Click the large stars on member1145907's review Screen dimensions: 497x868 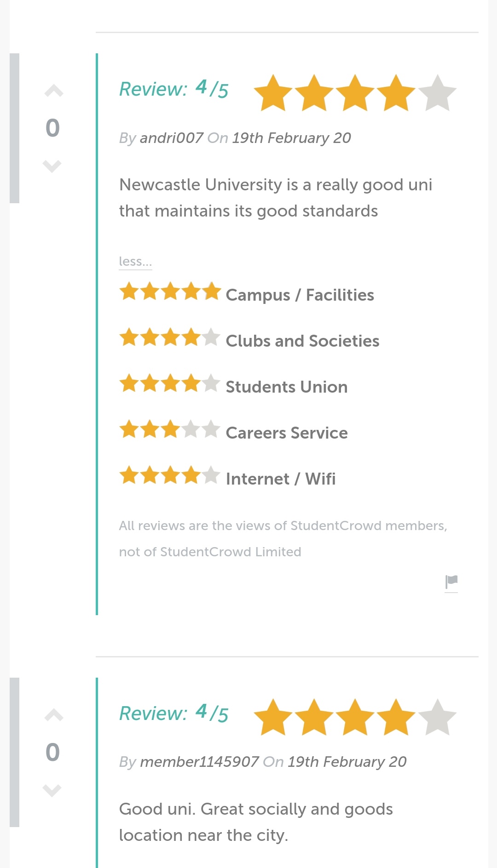tap(355, 718)
